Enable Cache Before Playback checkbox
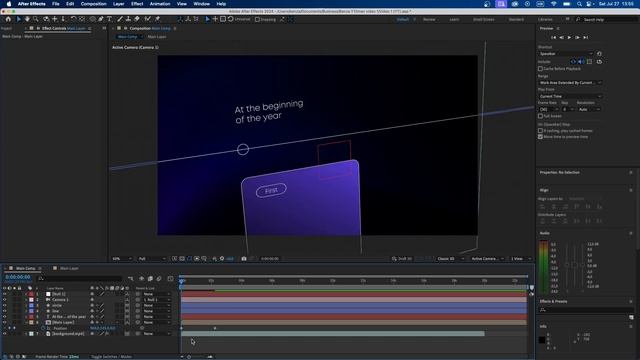Viewport: 640px width, 360px height. 540,69
